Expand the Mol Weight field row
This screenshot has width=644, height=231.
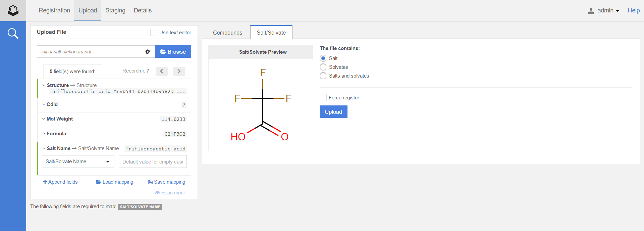coord(60,119)
